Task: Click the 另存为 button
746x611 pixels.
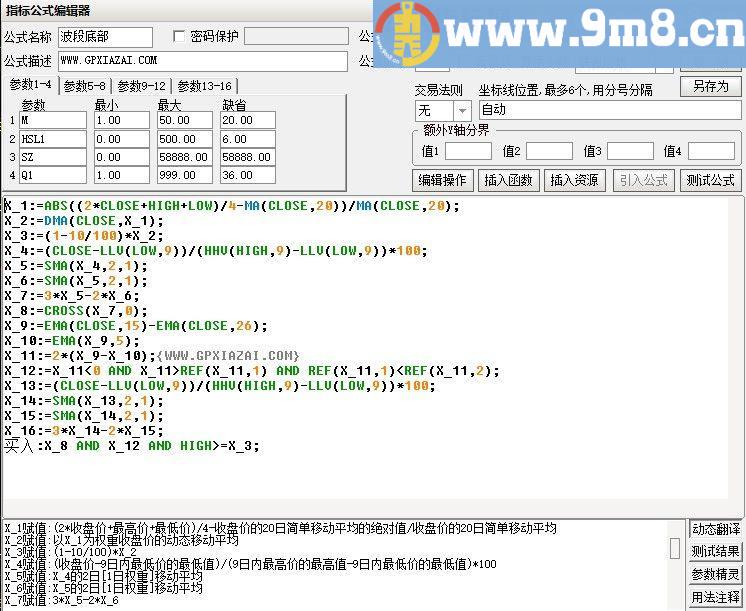Action: [711, 87]
